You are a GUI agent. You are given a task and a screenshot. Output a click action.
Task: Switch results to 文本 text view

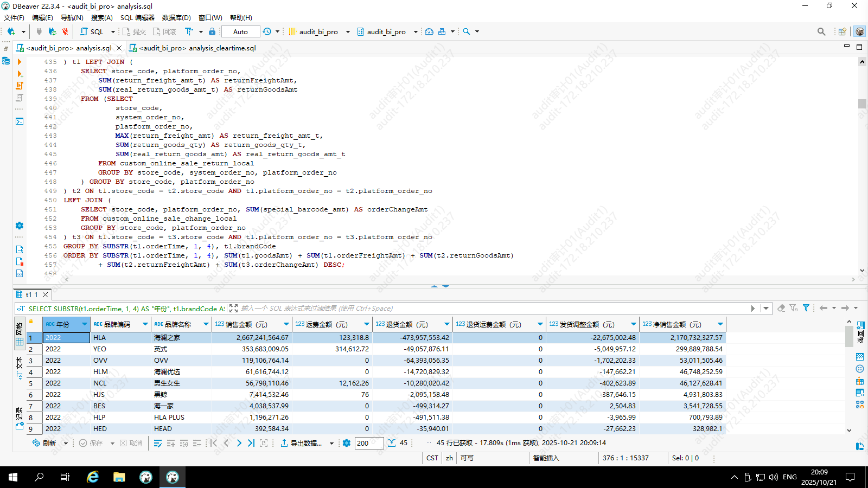[20, 368]
